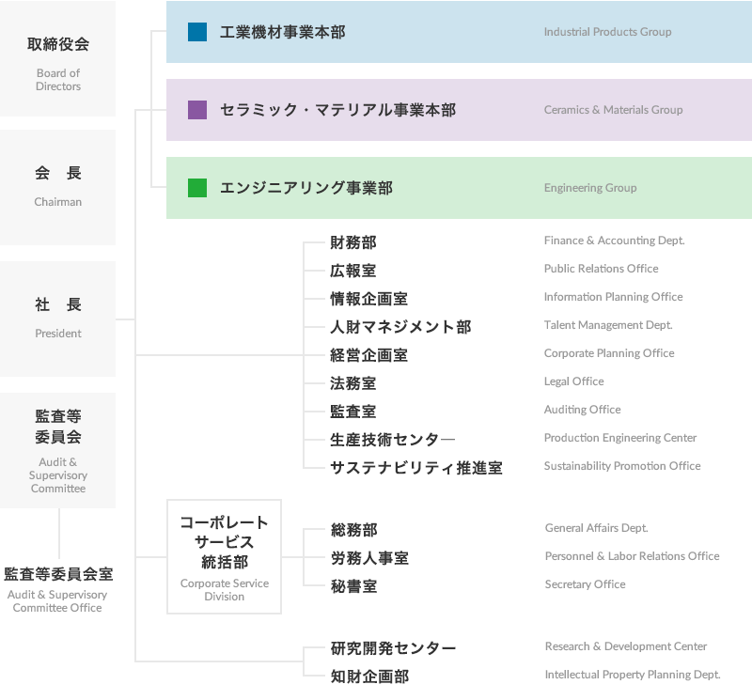Click the Corporate Planning Office text
This screenshot has width=752, height=700.
[x=609, y=353]
